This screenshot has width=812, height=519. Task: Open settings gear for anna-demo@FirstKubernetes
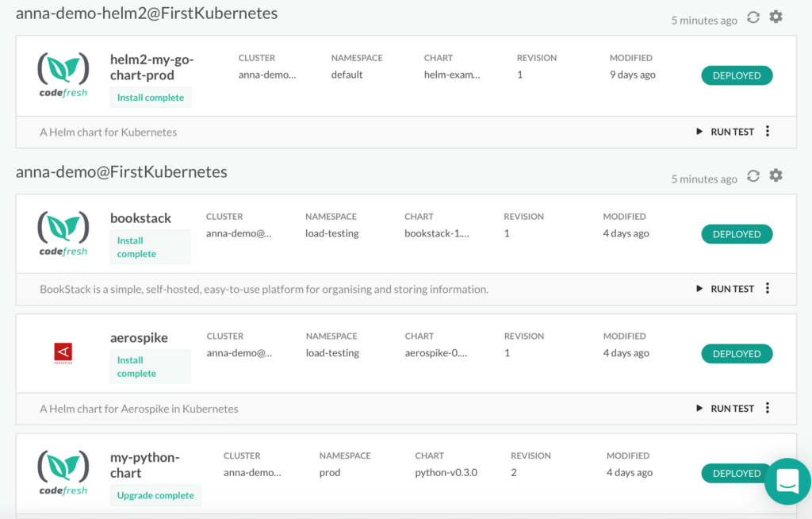(776, 175)
